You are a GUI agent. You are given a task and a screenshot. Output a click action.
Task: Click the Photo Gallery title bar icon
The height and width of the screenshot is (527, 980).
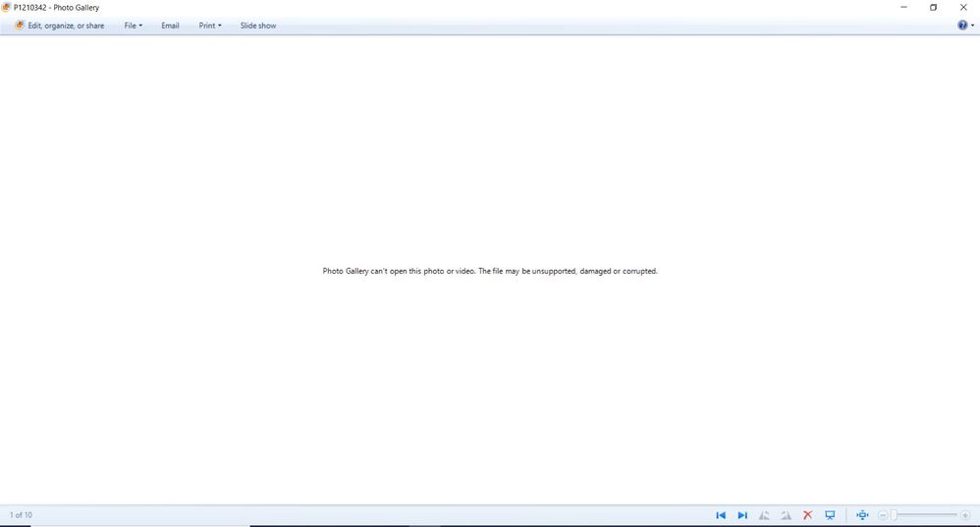[x=6, y=8]
